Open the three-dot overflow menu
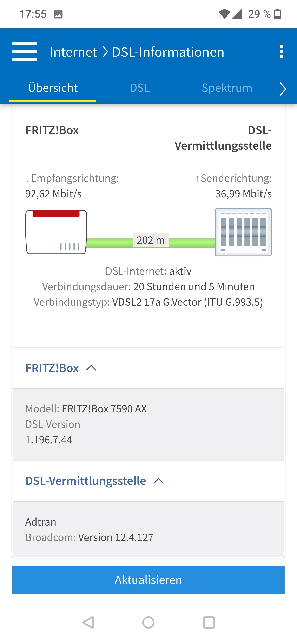 [x=281, y=52]
